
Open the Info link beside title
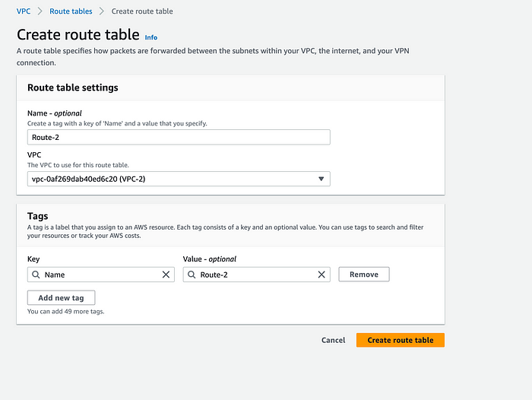click(151, 37)
